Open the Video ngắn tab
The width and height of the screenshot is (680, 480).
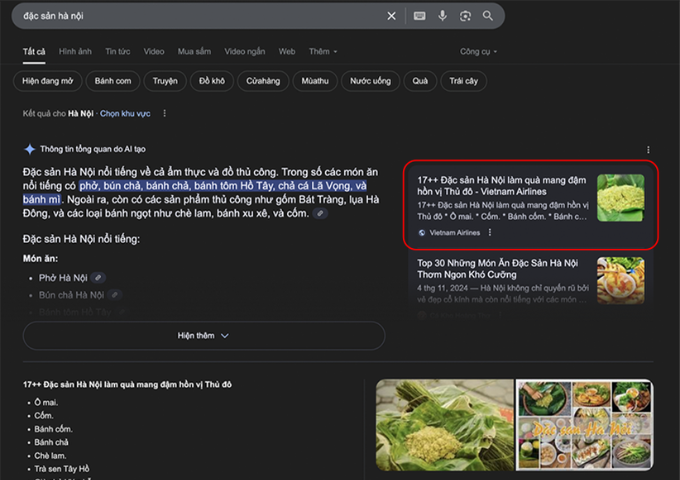click(245, 52)
